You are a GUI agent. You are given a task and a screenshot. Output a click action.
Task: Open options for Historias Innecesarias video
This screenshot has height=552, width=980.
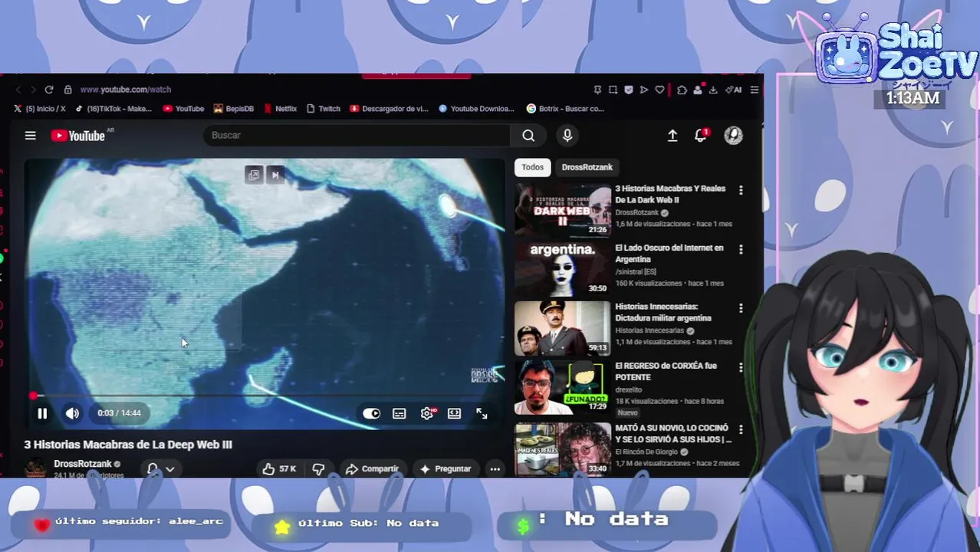click(x=741, y=308)
